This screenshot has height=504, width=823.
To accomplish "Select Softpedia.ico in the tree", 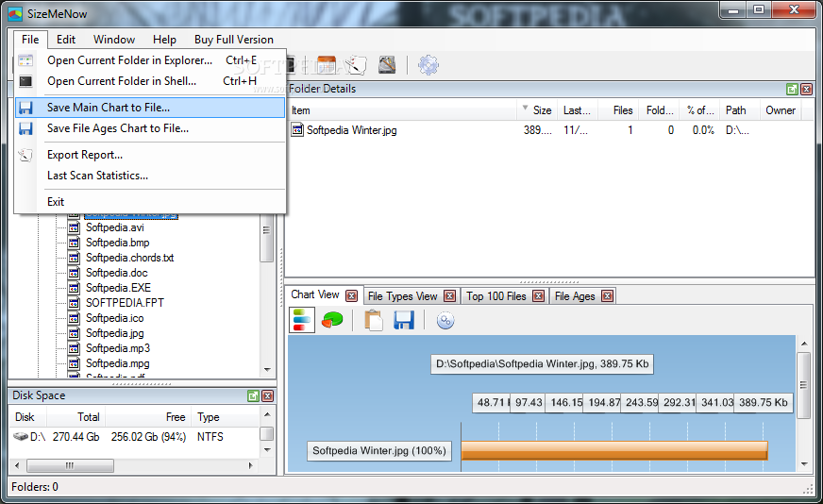I will click(x=114, y=318).
